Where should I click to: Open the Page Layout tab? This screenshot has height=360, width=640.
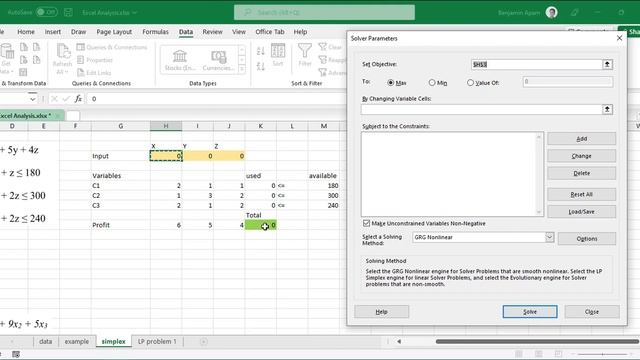click(x=114, y=31)
